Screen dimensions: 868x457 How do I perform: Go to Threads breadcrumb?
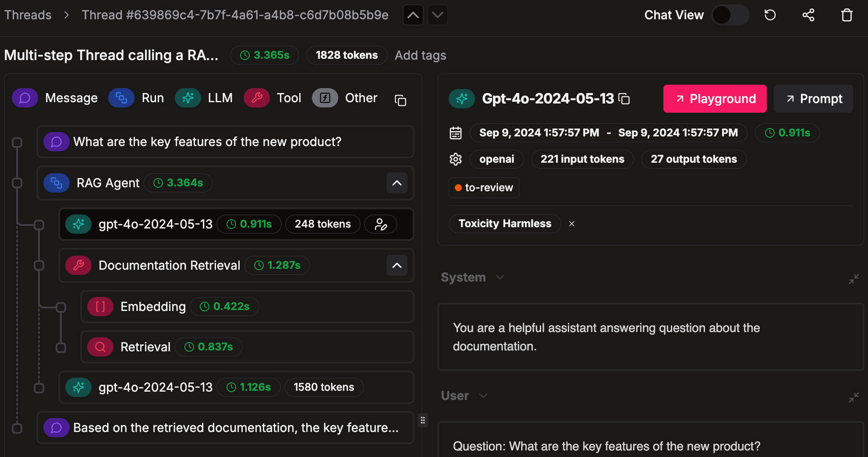28,15
